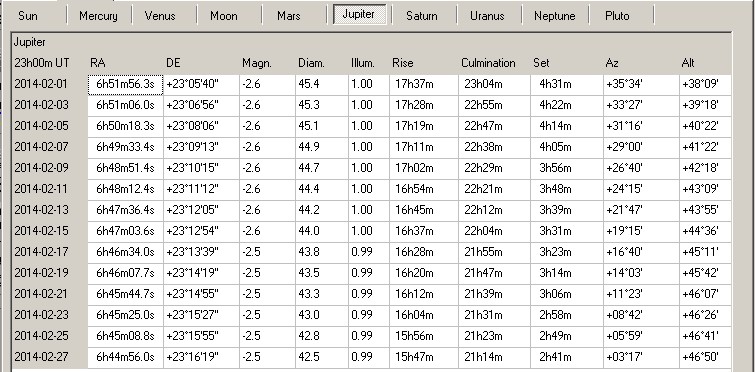Open the Uranus tab
Screen dimensions: 755x372
(487, 15)
